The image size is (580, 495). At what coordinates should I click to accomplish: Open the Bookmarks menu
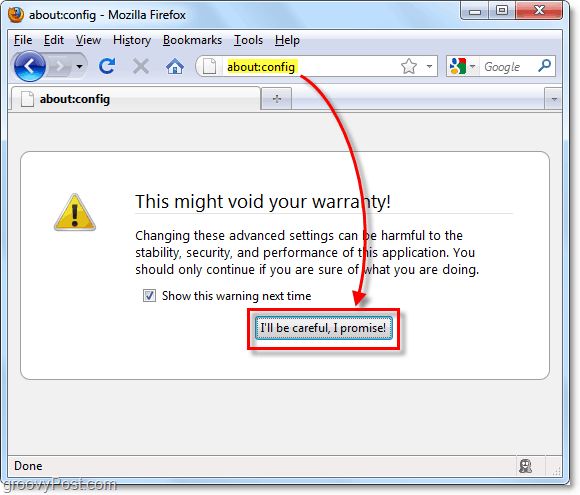pyautogui.click(x=192, y=40)
